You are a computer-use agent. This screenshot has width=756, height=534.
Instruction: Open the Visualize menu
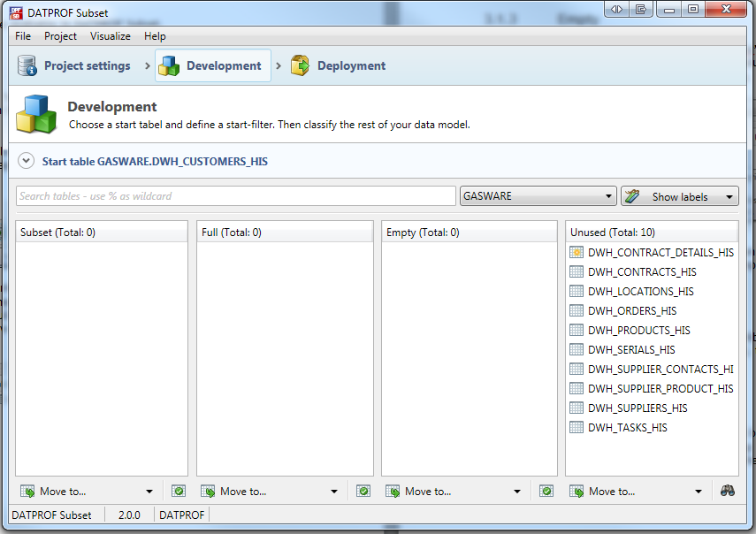coord(110,36)
